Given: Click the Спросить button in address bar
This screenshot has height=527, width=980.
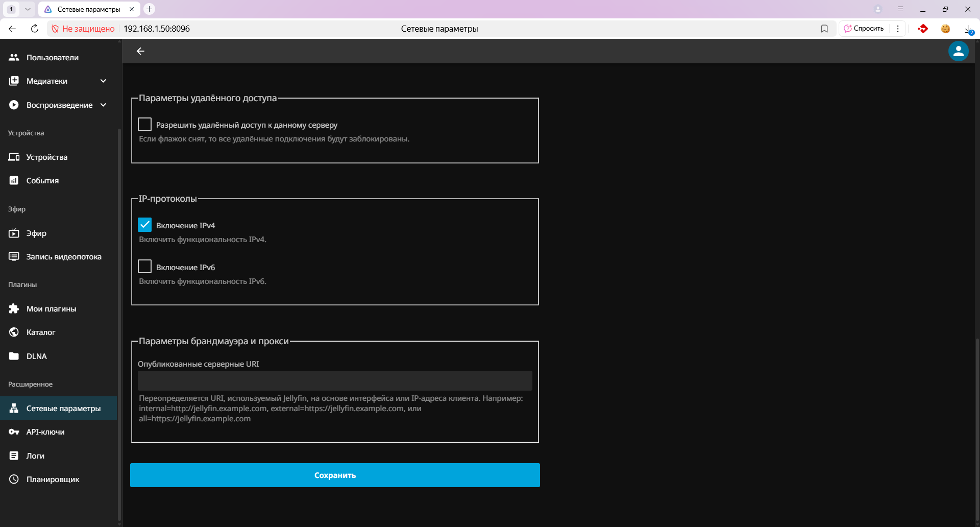Looking at the screenshot, I should point(864,29).
